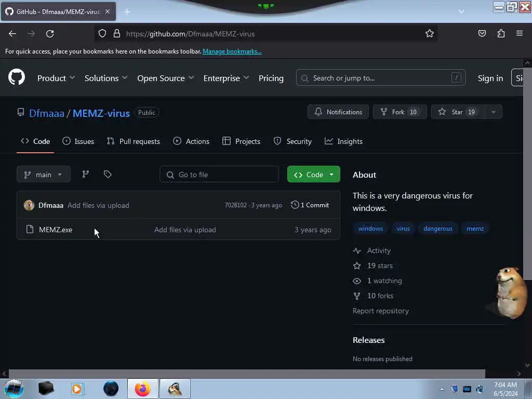Image resolution: width=532 pixels, height=399 pixels.
Task: Click the eye icon beside 1 watching
Action: pyautogui.click(x=357, y=281)
